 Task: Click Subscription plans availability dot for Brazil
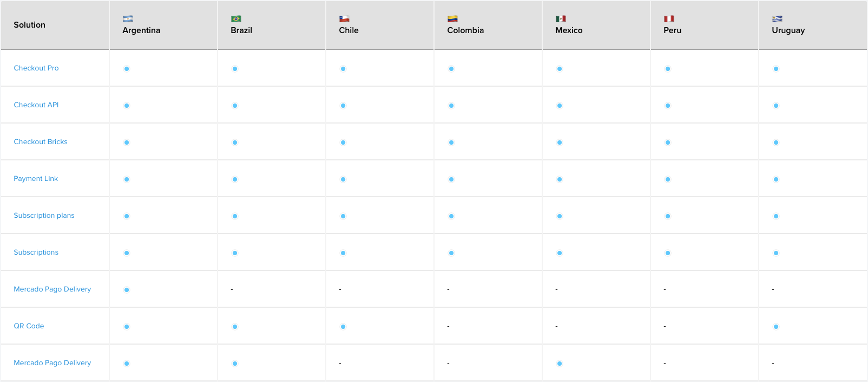(x=235, y=216)
